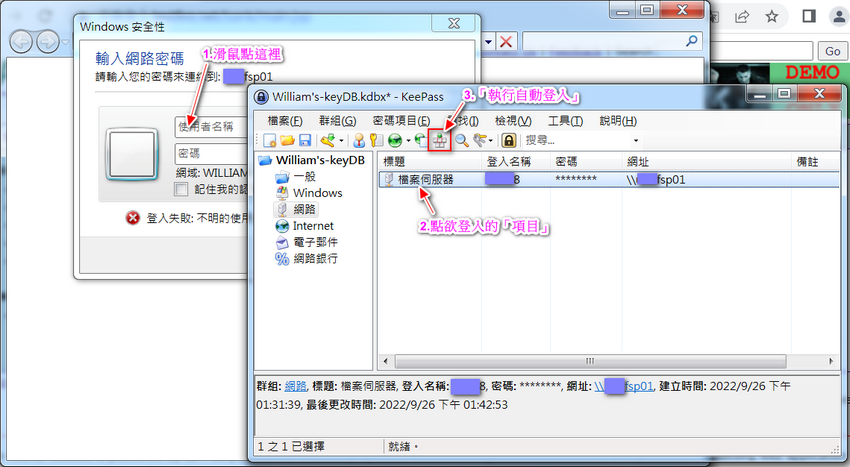The height and width of the screenshot is (467, 850).
Task: Open Explorer address bar dropdown arrow
Action: [488, 41]
